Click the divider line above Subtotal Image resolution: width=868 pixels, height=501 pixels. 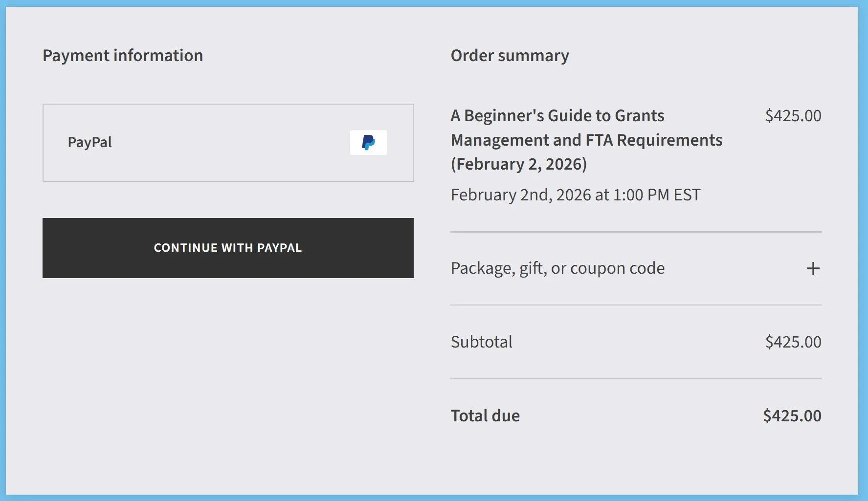[636, 305]
